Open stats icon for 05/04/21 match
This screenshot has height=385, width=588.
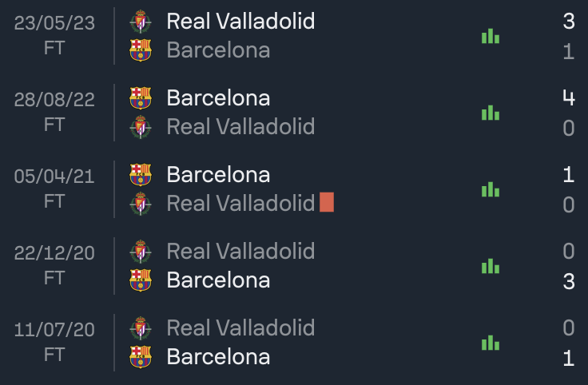(490, 189)
